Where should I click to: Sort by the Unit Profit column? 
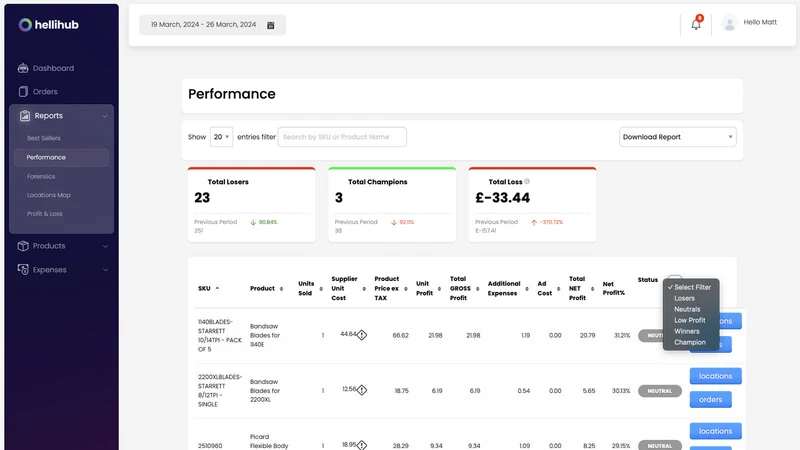[x=439, y=289]
